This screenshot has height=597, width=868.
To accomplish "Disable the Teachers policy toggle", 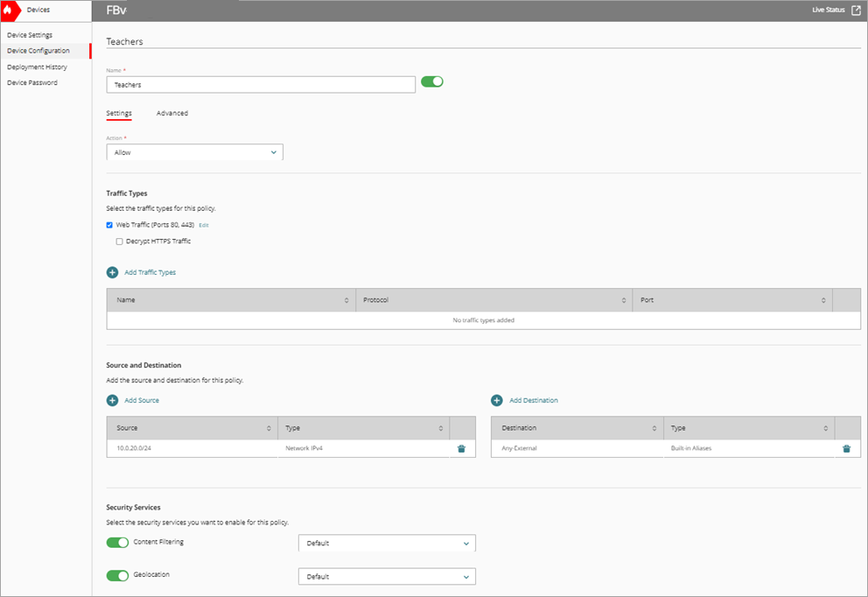I will pos(431,80).
